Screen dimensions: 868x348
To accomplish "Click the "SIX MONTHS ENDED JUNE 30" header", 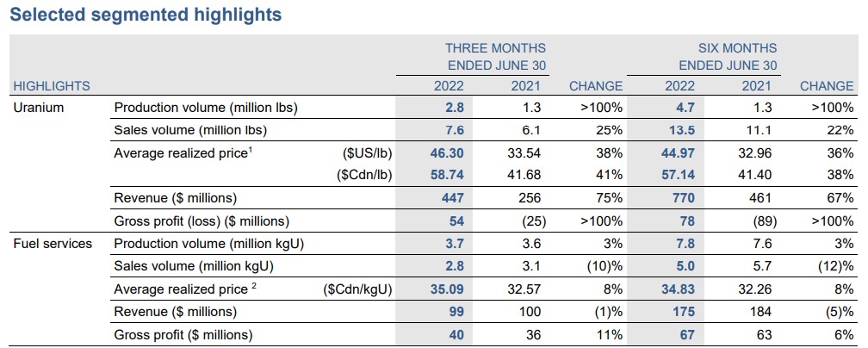I will [x=728, y=57].
